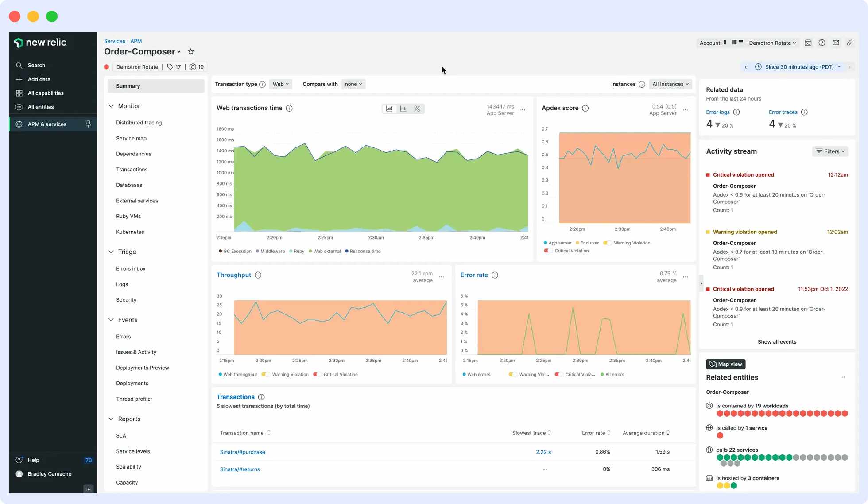Open Thread profiler page
Image resolution: width=868 pixels, height=504 pixels.
tap(134, 399)
